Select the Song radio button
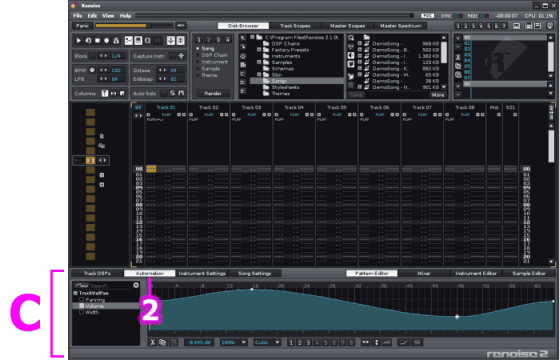Image resolution: width=560 pixels, height=360 pixels. [198, 48]
